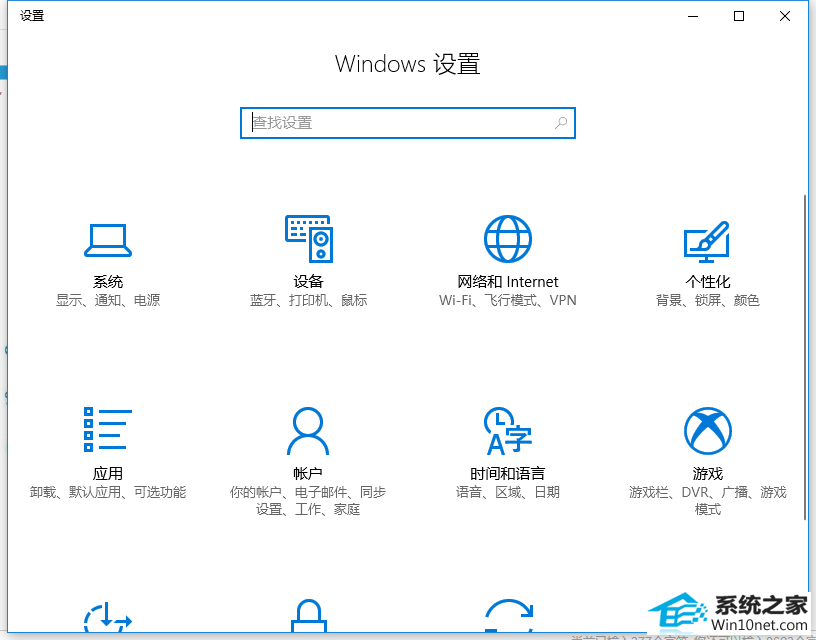Click the text 显示、通知、电源
Image resolution: width=816 pixels, height=640 pixels.
click(108, 300)
